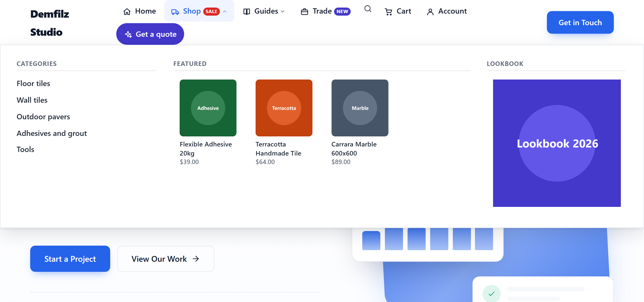Click the Guides book icon
The height and width of the screenshot is (302, 644).
(x=247, y=12)
